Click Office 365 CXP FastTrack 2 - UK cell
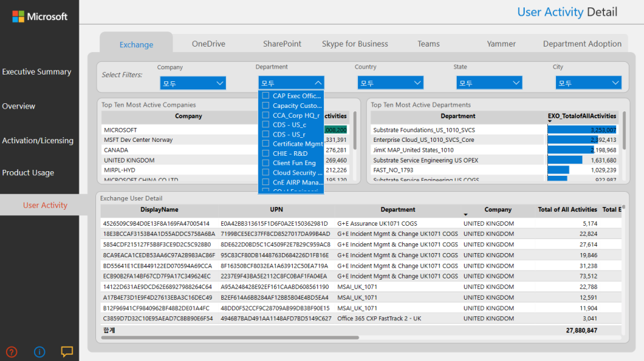The image size is (644, 361). click(x=379, y=318)
